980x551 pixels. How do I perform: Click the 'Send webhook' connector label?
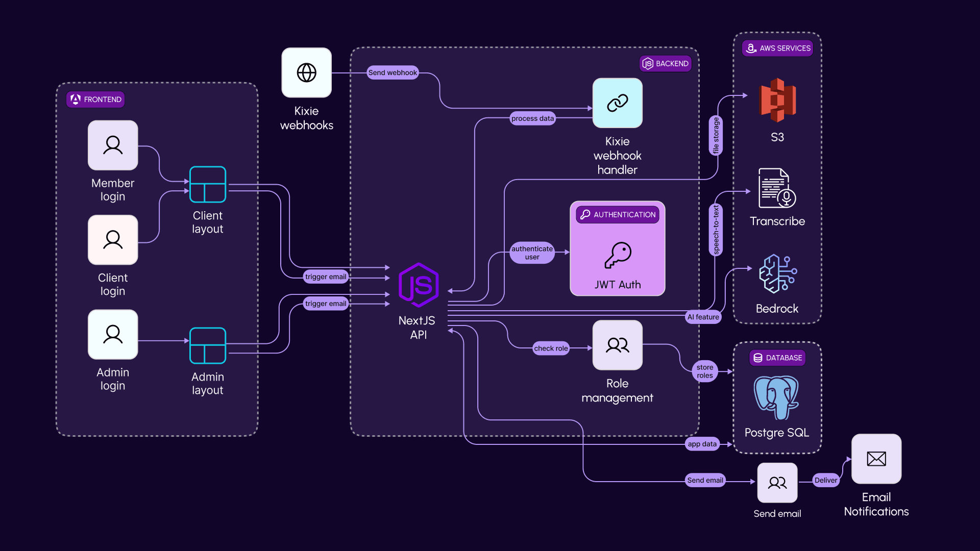coord(393,72)
